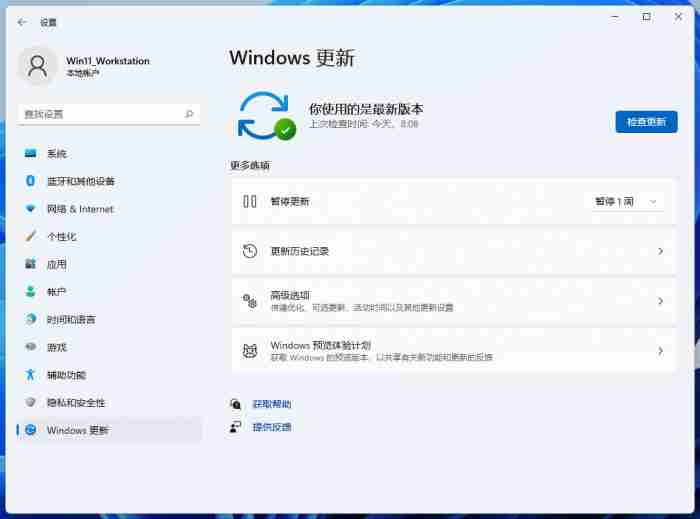
Task: Click the user avatar icon
Action: tap(38, 66)
